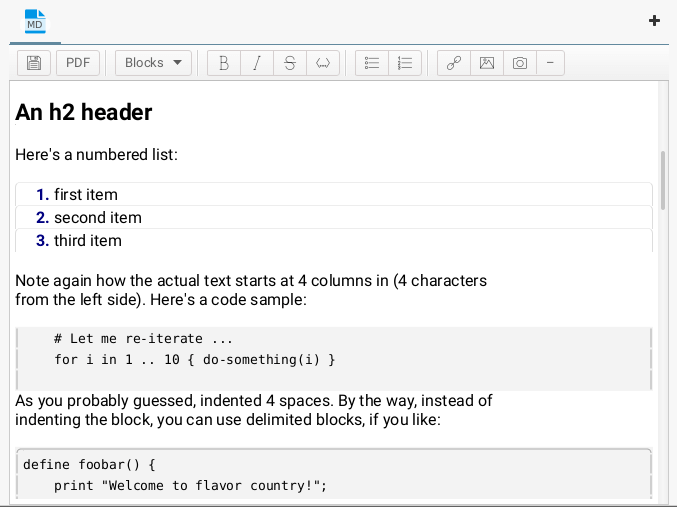The image size is (677, 507).
Task: Insert a bulleted list
Action: [x=372, y=63]
